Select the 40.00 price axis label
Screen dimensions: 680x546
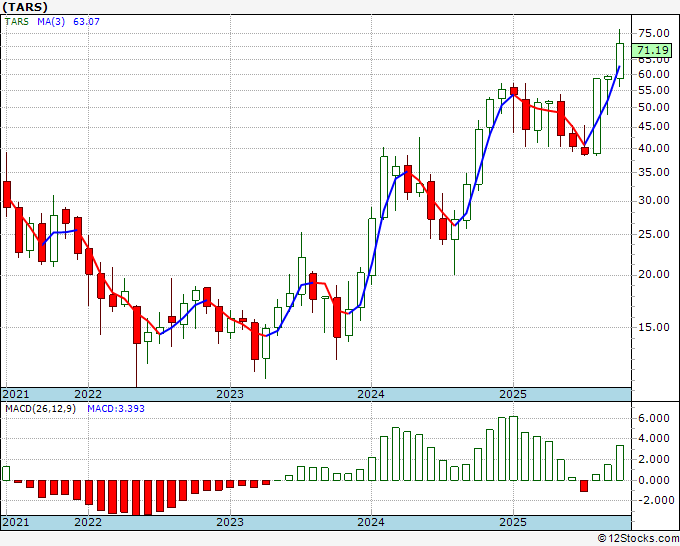(654, 148)
